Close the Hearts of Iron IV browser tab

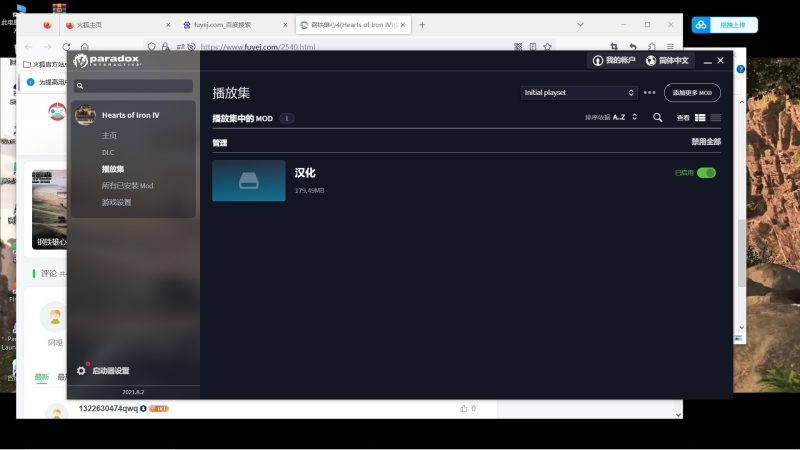(x=403, y=24)
